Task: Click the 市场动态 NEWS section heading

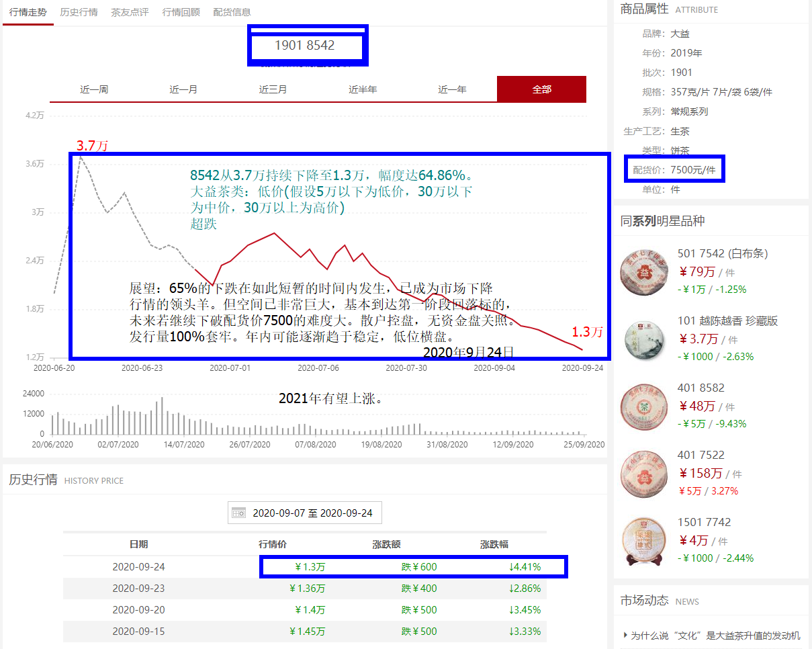Action: click(x=660, y=601)
